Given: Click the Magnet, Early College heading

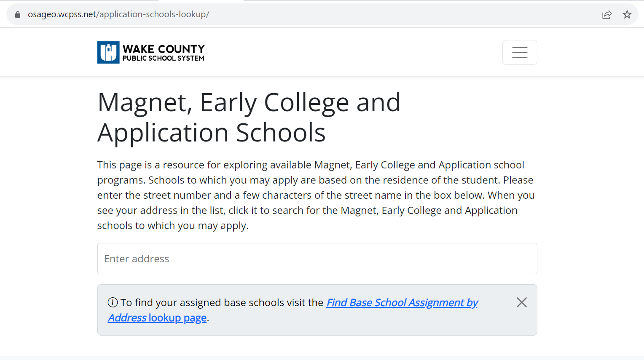Looking at the screenshot, I should (x=249, y=102).
